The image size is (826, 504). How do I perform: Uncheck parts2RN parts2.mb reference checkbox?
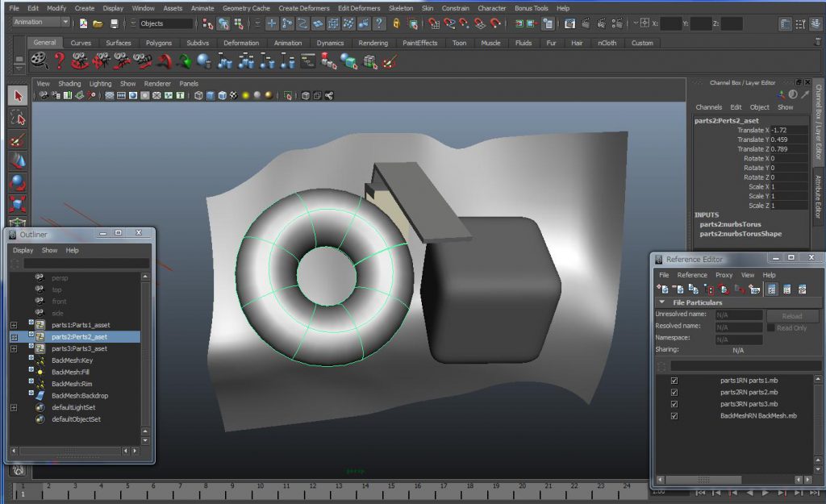[674, 393]
